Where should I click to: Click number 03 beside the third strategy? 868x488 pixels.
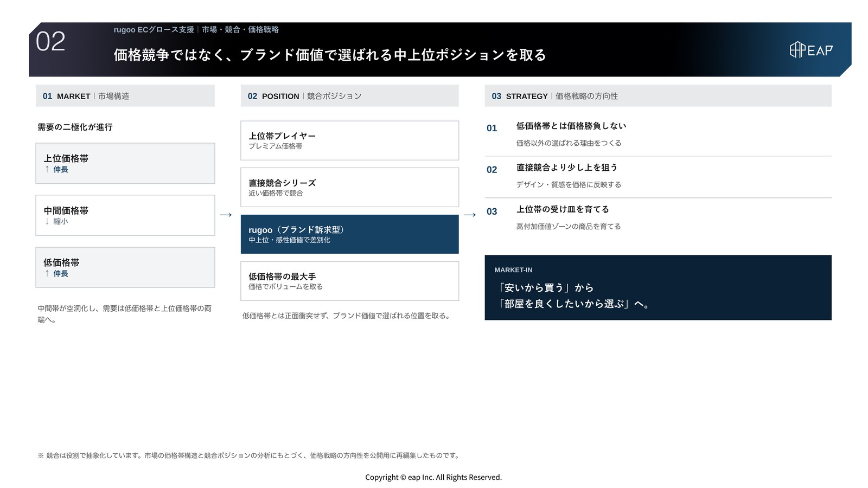click(492, 211)
